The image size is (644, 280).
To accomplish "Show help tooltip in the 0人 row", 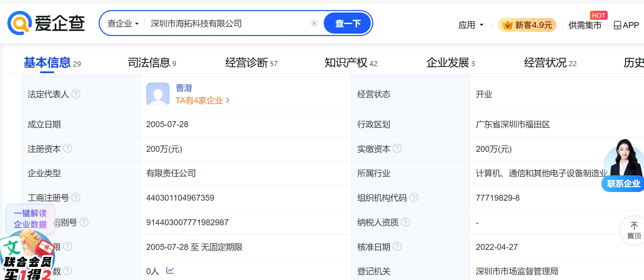I will coord(68,271).
